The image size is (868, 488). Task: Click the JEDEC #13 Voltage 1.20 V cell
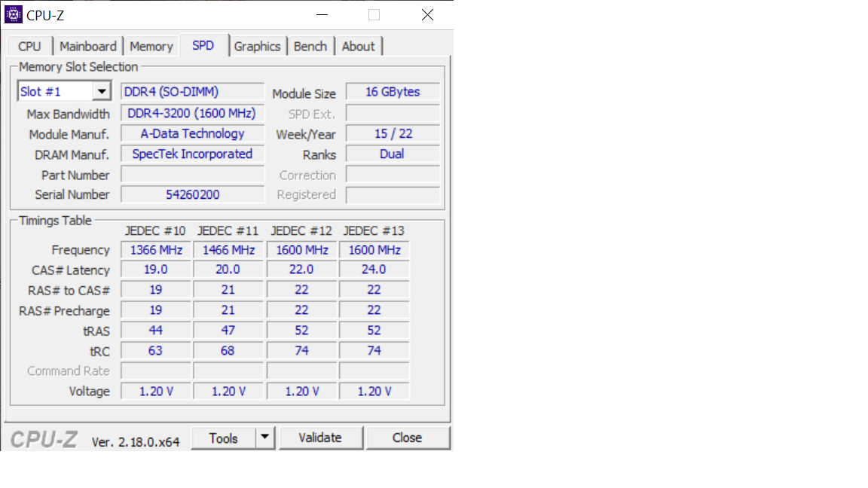click(x=374, y=392)
